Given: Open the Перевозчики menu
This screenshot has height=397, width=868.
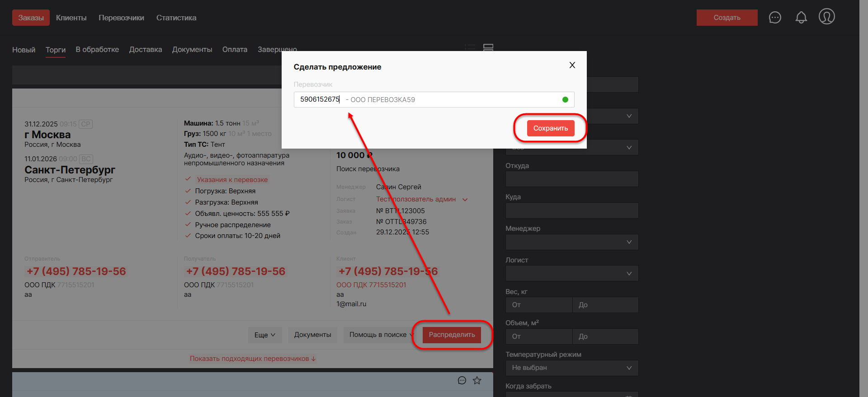Looking at the screenshot, I should point(121,18).
